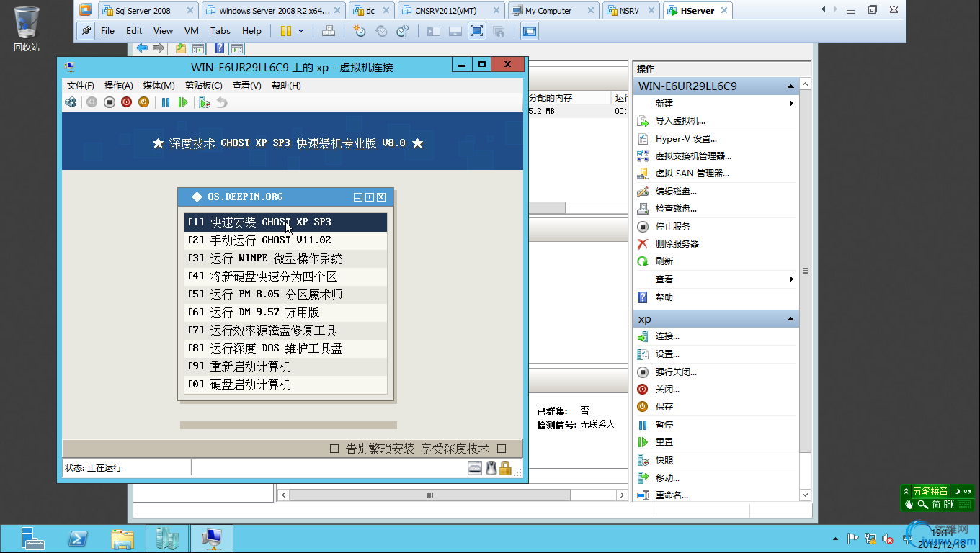Click the yellow suspend icon in the VMware toolbar

click(x=286, y=31)
